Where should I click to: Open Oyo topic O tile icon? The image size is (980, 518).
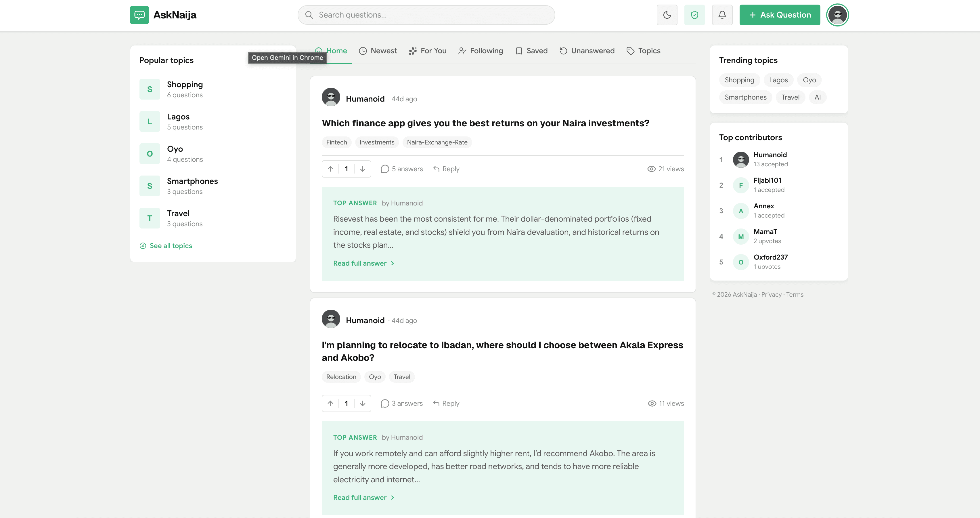click(x=150, y=154)
